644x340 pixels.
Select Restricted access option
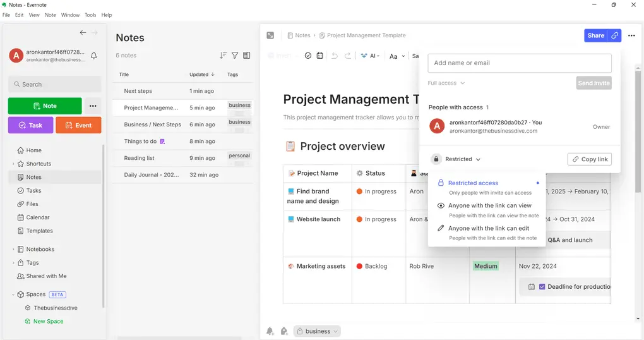pyautogui.click(x=487, y=188)
